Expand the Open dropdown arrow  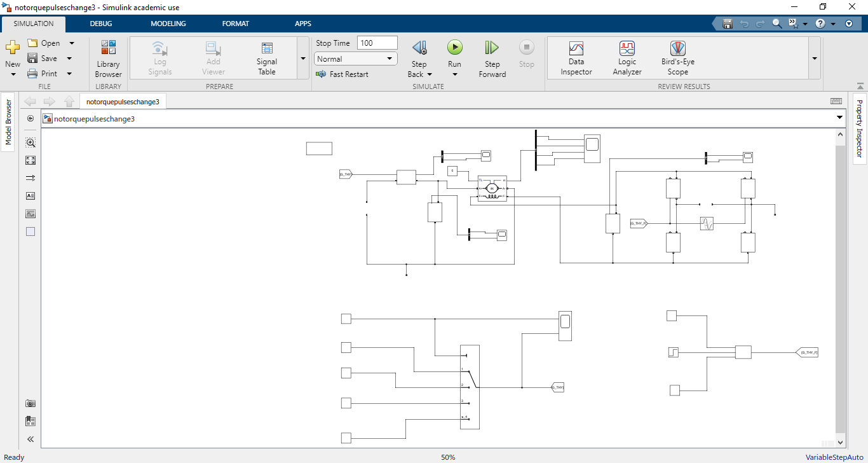(x=71, y=43)
